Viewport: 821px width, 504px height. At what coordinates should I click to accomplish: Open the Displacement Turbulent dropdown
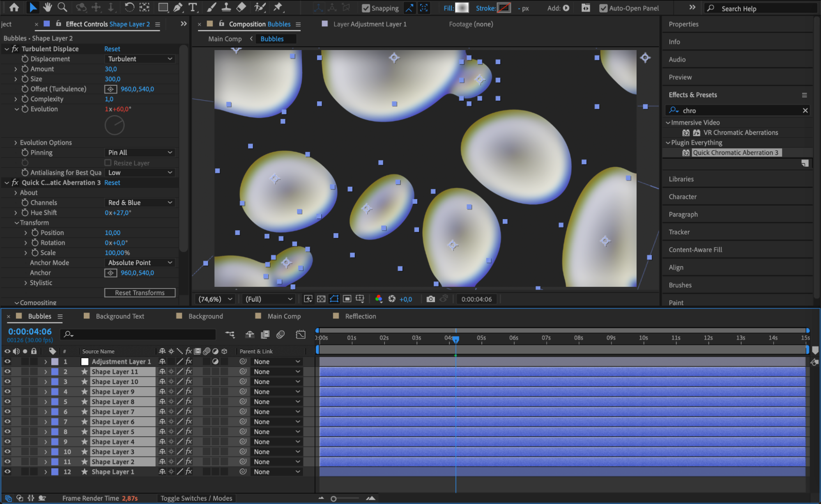(x=140, y=59)
